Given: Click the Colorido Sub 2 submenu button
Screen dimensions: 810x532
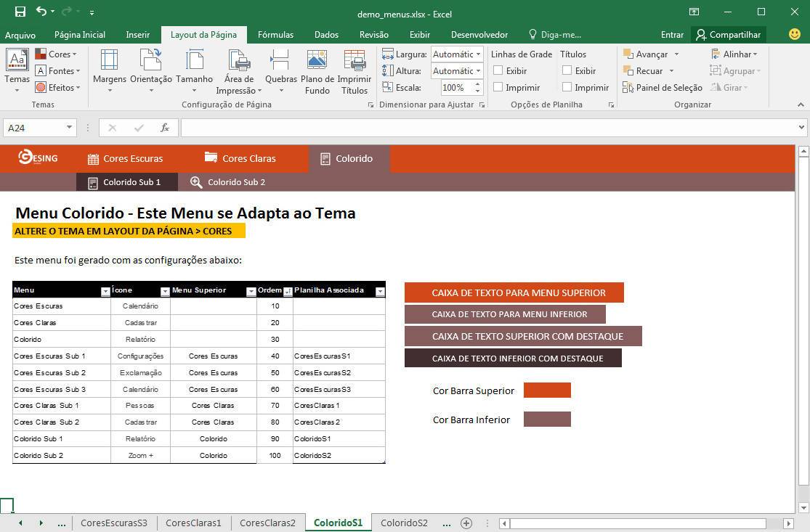Looking at the screenshot, I should [x=228, y=182].
